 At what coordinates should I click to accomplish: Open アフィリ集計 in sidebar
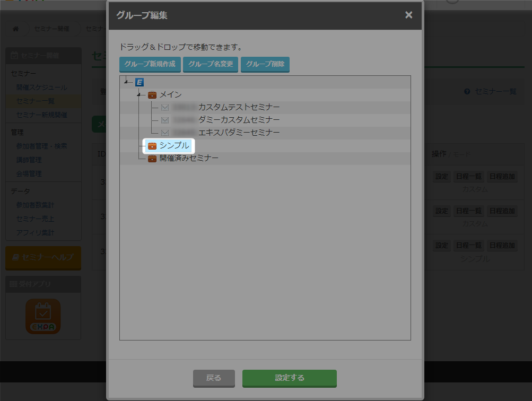point(36,233)
